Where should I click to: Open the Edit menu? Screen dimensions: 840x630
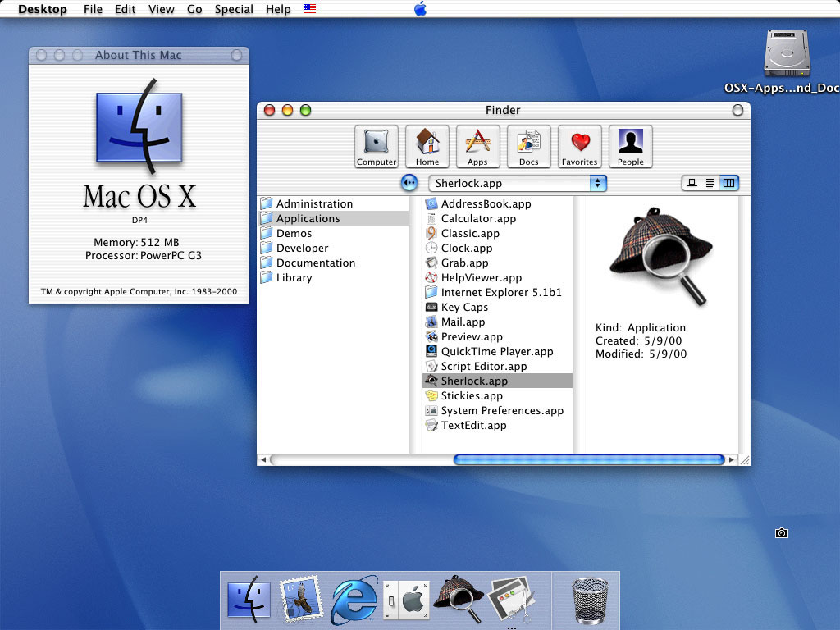click(125, 9)
